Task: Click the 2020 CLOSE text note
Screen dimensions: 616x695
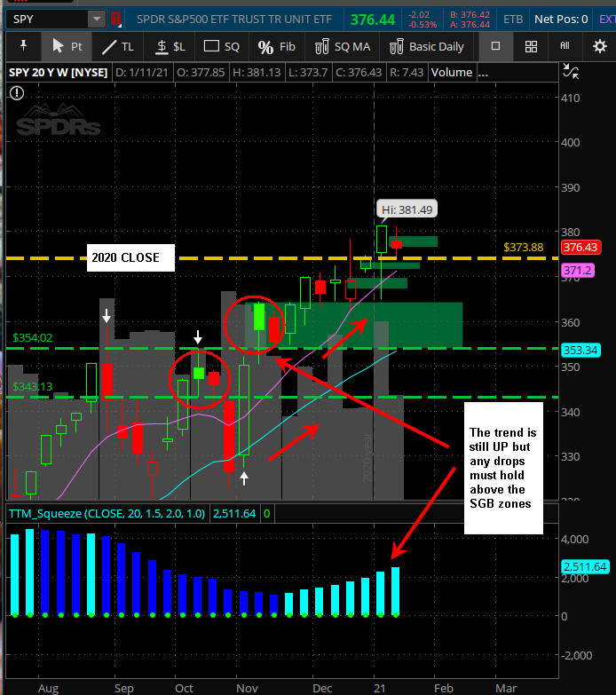Action: (130, 257)
